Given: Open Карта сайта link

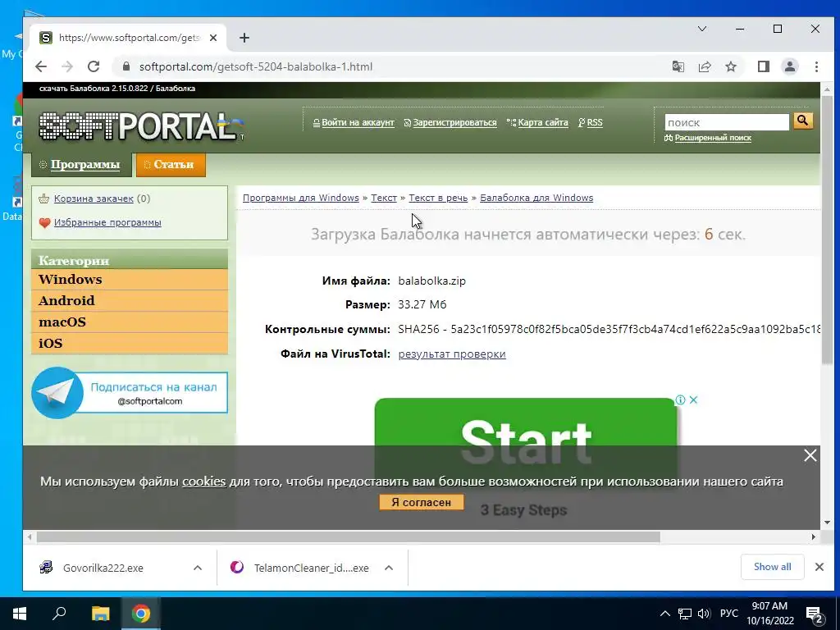Looking at the screenshot, I should tap(543, 123).
